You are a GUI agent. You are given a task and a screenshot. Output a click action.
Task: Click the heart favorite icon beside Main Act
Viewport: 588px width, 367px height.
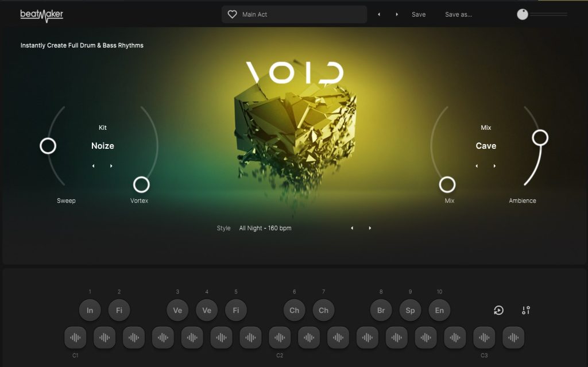point(232,14)
